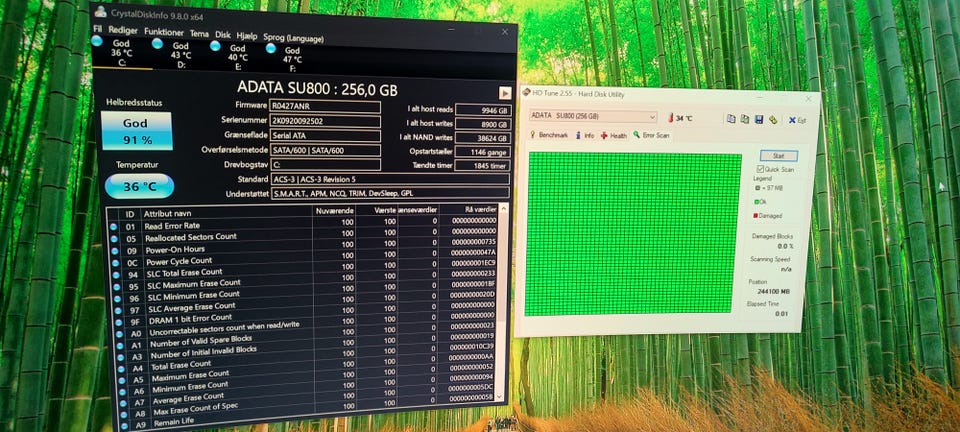
Task: Click the I alt NAND writes value 38624 GB
Action: click(484, 138)
